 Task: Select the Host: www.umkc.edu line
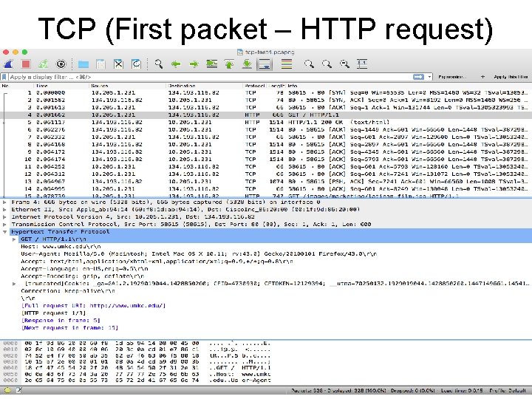point(61,247)
